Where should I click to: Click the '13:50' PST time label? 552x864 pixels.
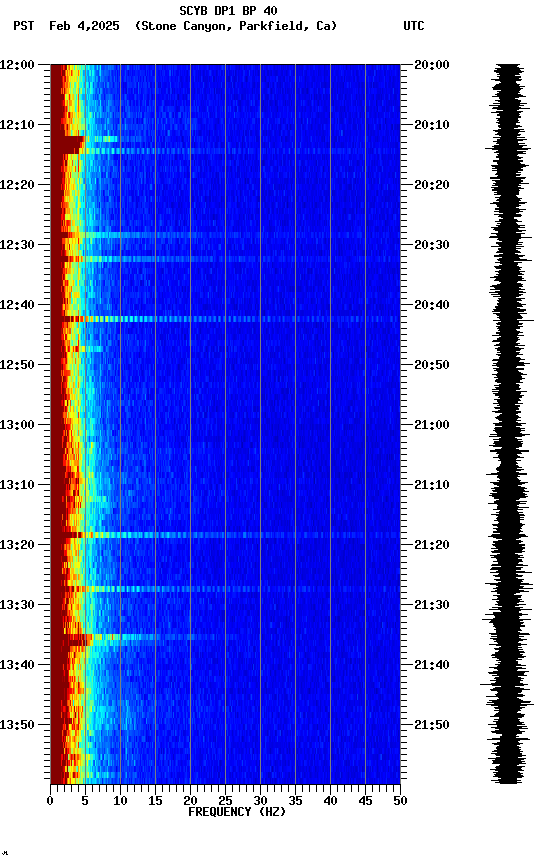(x=17, y=725)
